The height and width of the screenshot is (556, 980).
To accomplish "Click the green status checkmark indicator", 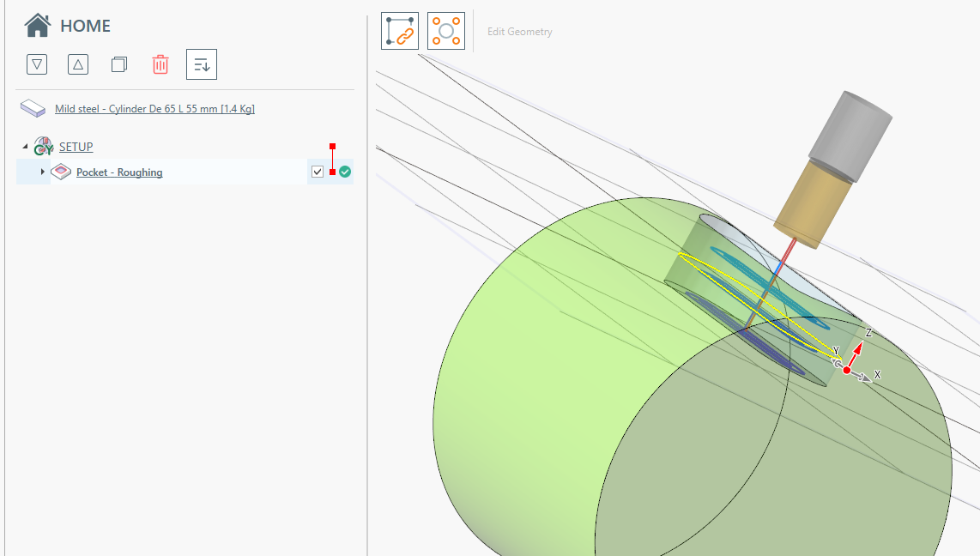I will click(x=345, y=172).
